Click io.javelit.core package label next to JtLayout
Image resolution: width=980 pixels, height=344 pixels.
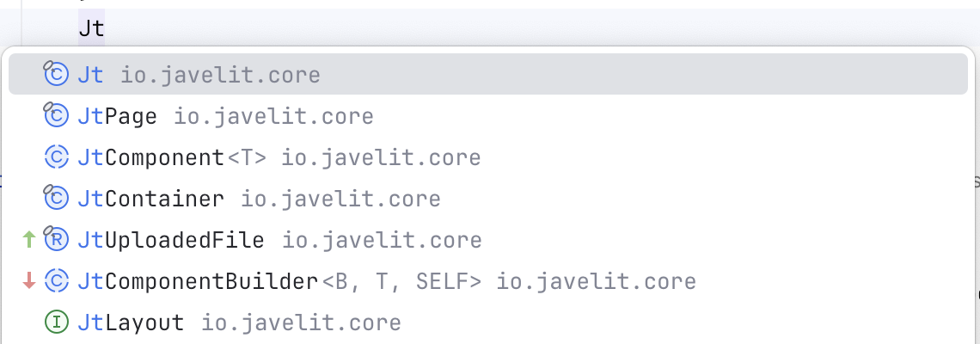(301, 322)
